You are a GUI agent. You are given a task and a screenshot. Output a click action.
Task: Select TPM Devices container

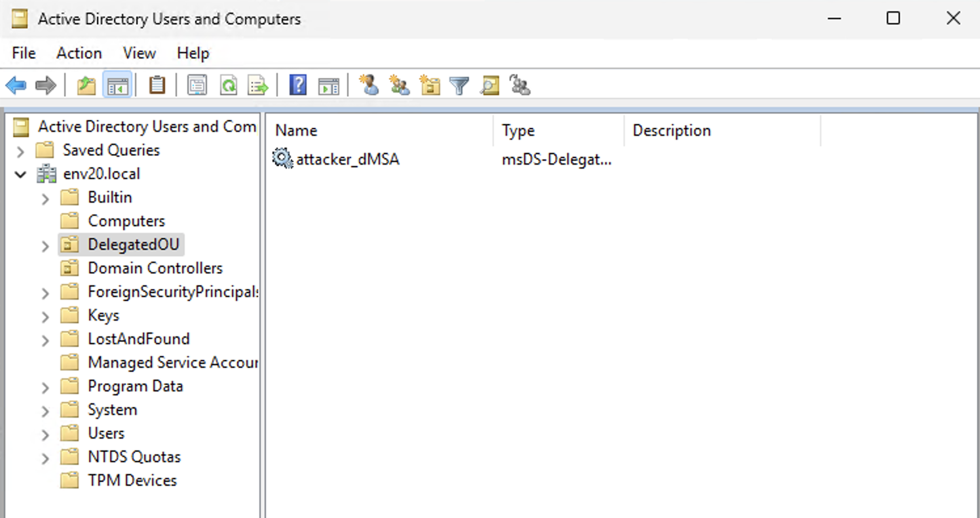[132, 481]
